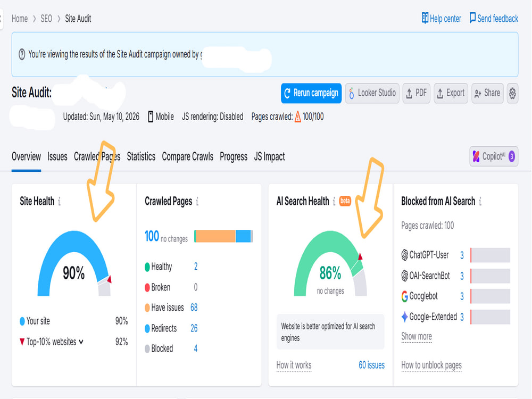Click the info icon in the notice banner
Viewport: 532px width, 399px height.
pyautogui.click(x=22, y=54)
